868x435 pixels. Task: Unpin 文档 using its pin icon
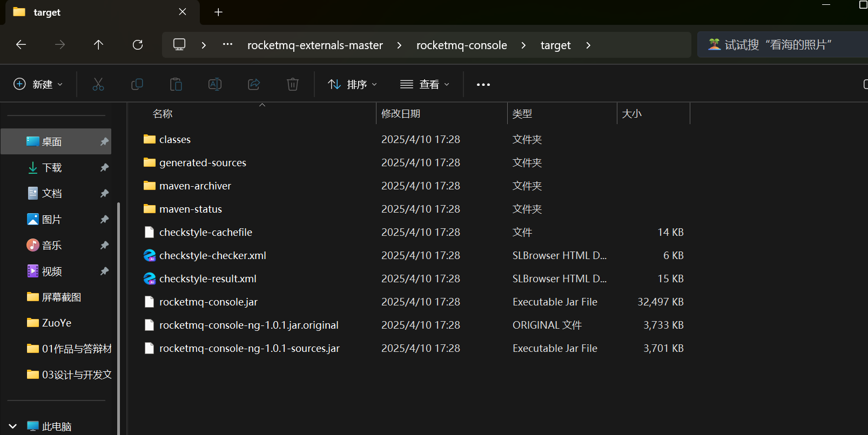coord(104,193)
